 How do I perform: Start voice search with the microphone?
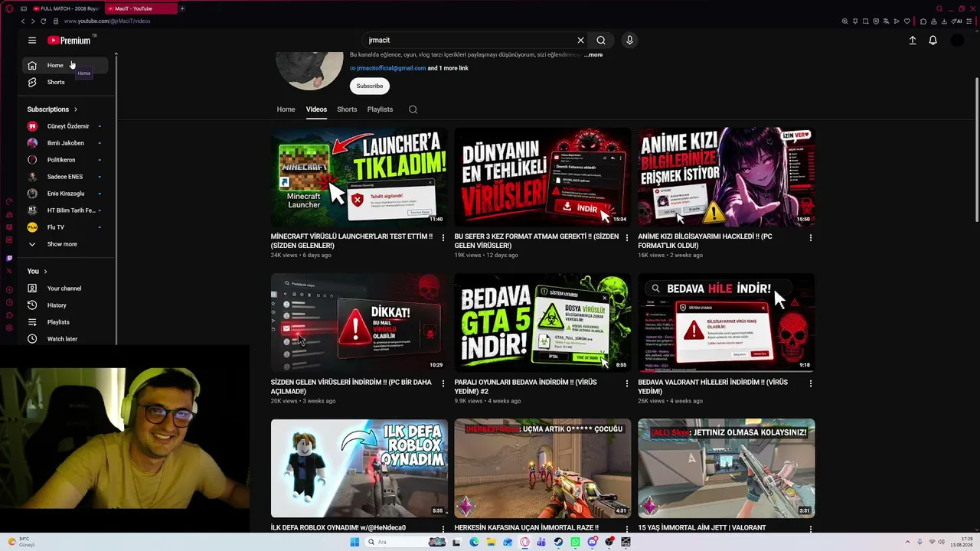[629, 41]
